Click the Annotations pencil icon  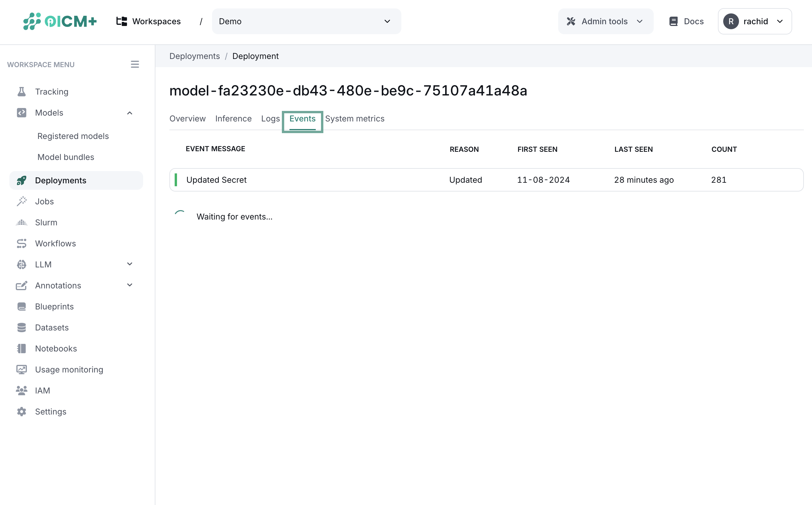[x=21, y=285]
